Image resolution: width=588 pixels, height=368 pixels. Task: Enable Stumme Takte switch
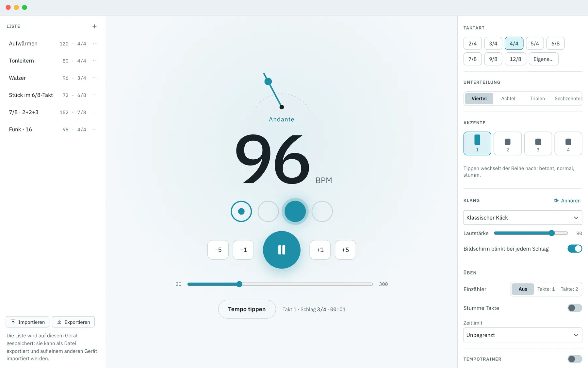coord(575,308)
